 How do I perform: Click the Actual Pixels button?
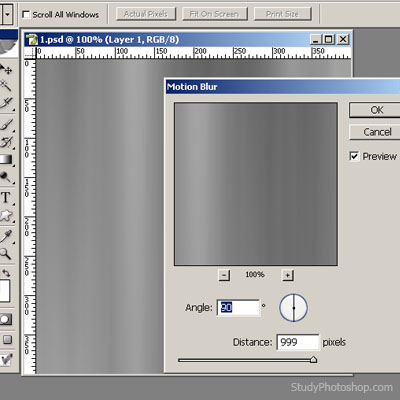(x=146, y=14)
